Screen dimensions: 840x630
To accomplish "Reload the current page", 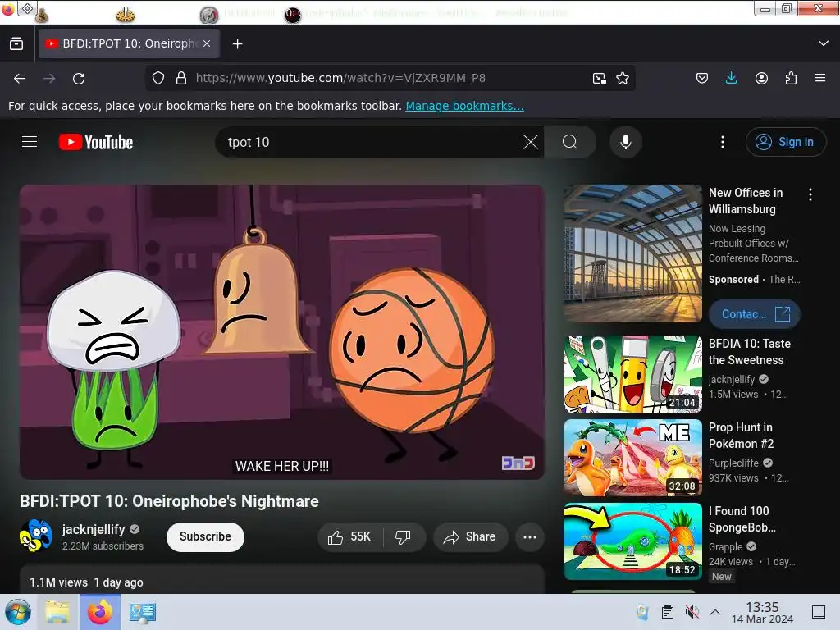I will (x=79, y=79).
